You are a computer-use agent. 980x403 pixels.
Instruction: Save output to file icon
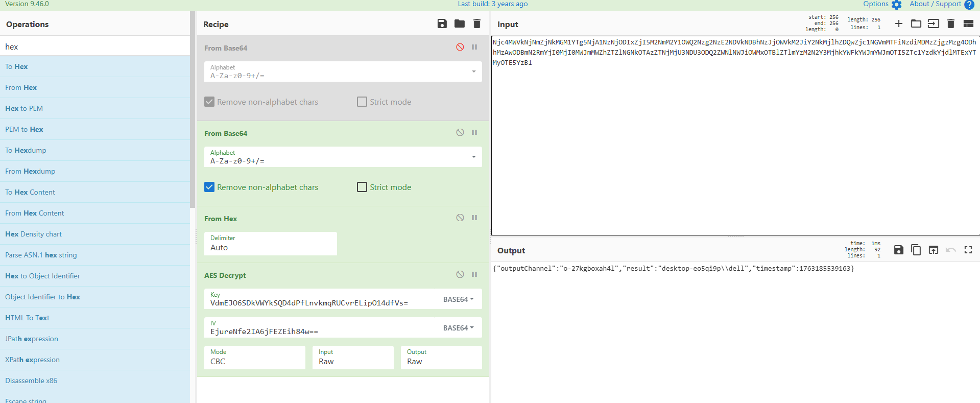(x=899, y=250)
